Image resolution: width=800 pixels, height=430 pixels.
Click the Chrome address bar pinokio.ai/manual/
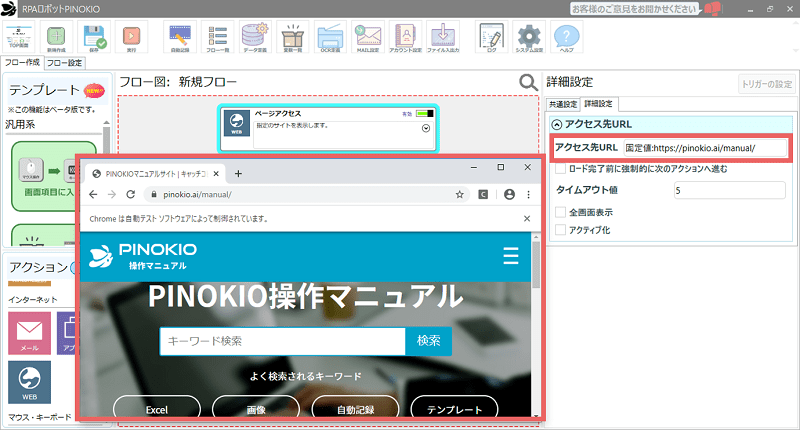306,194
